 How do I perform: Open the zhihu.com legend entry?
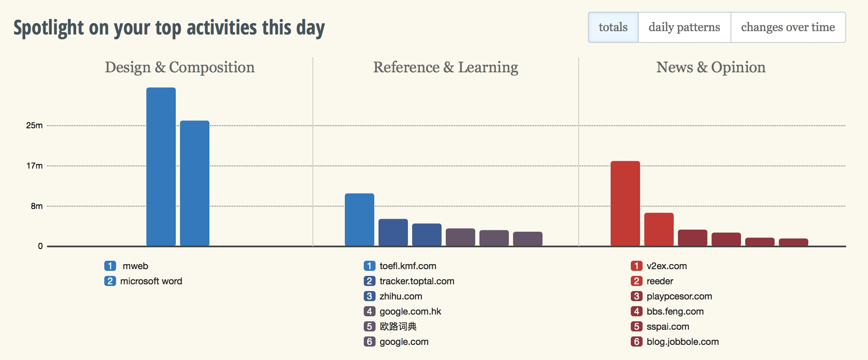click(x=401, y=296)
